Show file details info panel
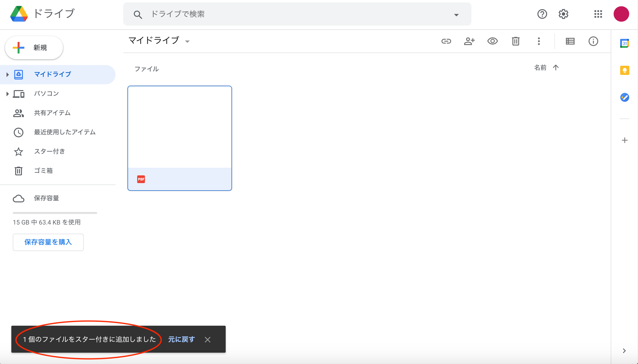Viewport: 638px width, 364px height. (593, 41)
